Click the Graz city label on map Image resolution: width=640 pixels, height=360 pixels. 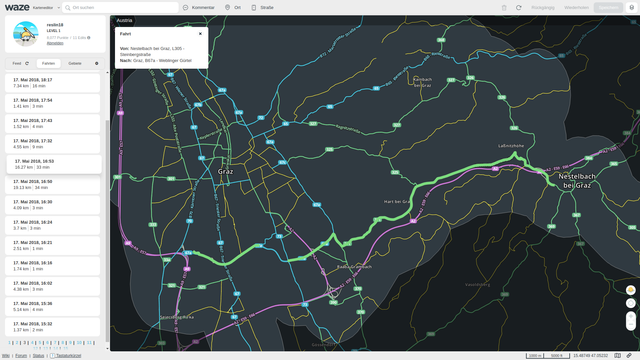tap(225, 172)
